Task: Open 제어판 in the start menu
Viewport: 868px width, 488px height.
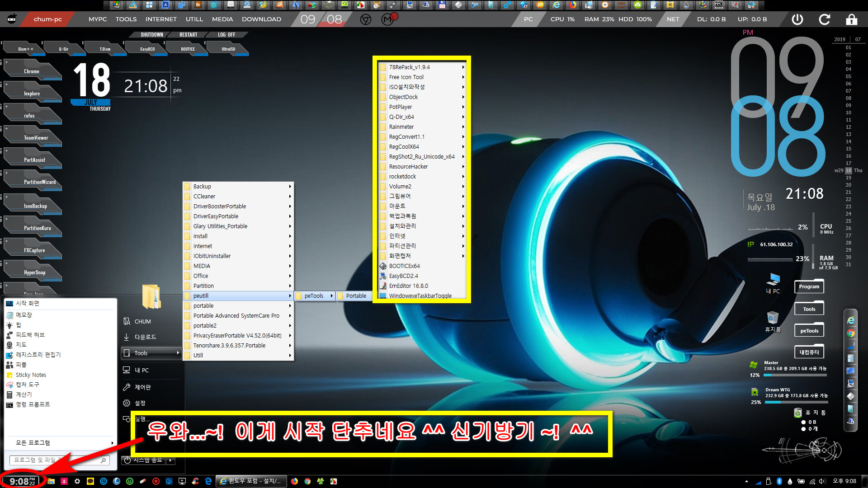Action: click(151, 387)
